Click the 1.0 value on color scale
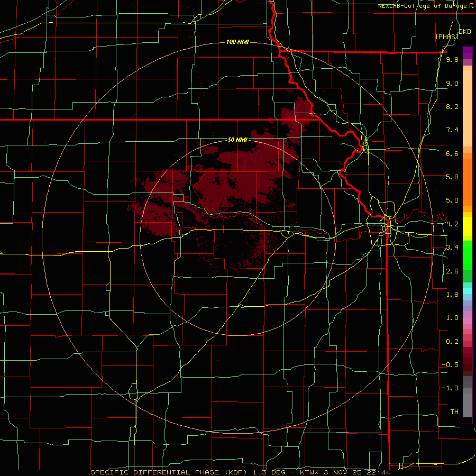The image size is (476, 476). (x=452, y=318)
